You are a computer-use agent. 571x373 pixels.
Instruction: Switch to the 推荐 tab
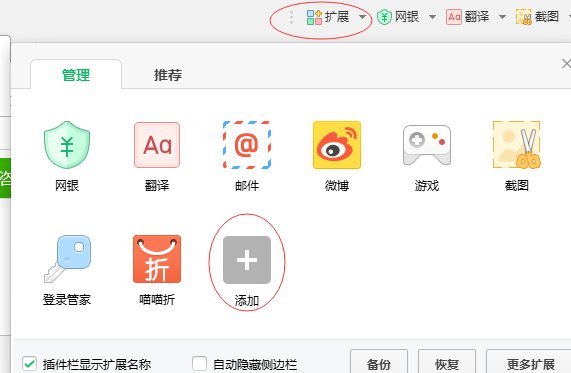[168, 75]
